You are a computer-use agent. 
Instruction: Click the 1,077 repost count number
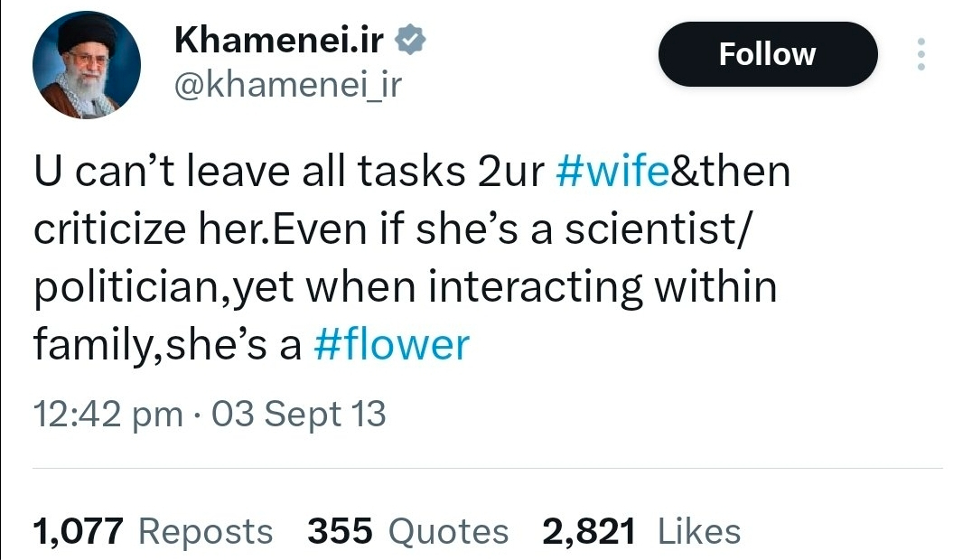point(78,531)
